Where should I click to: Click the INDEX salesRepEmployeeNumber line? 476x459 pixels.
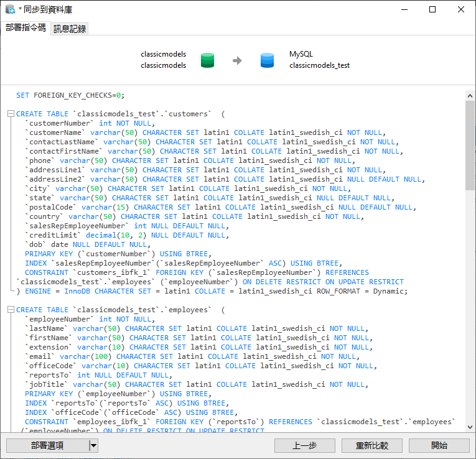184,263
